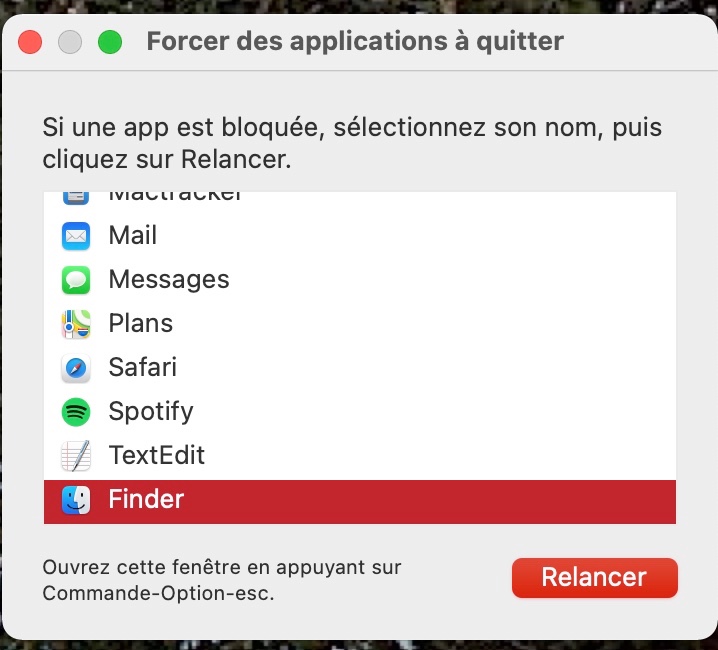Click the green Messages bubble icon
This screenshot has width=718, height=650.
pyautogui.click(x=76, y=280)
